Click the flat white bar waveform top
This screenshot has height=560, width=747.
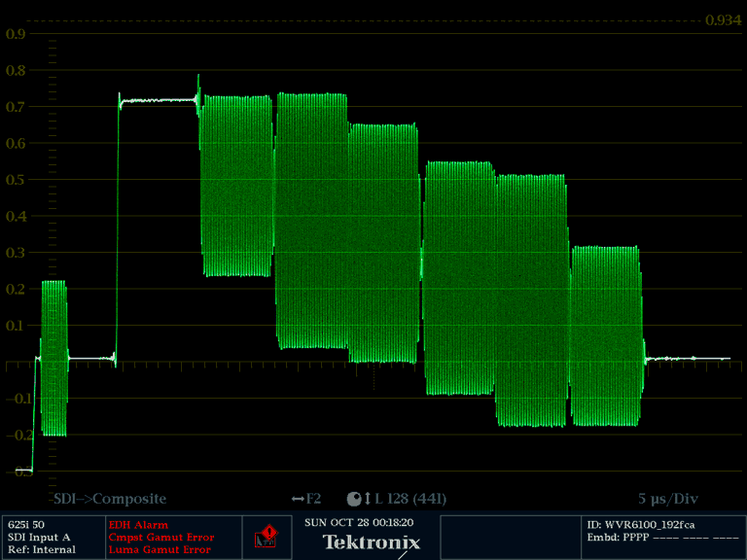(158, 100)
